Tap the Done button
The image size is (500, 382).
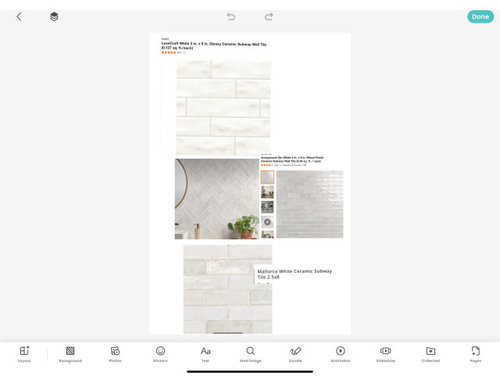click(480, 17)
